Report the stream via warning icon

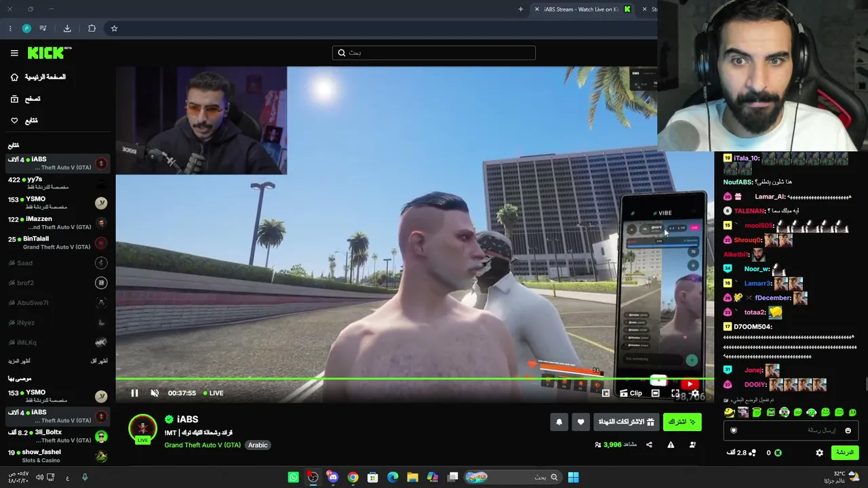click(x=671, y=445)
